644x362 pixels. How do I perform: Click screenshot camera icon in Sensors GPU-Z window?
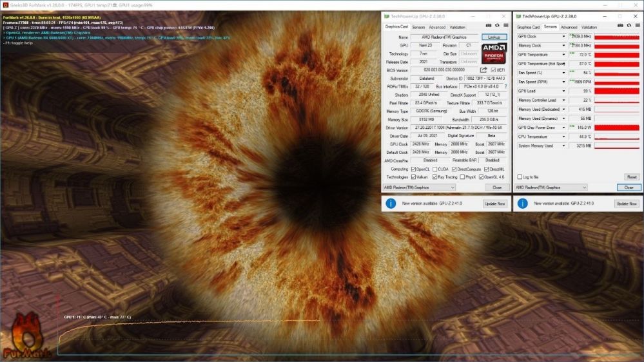pyautogui.click(x=620, y=26)
